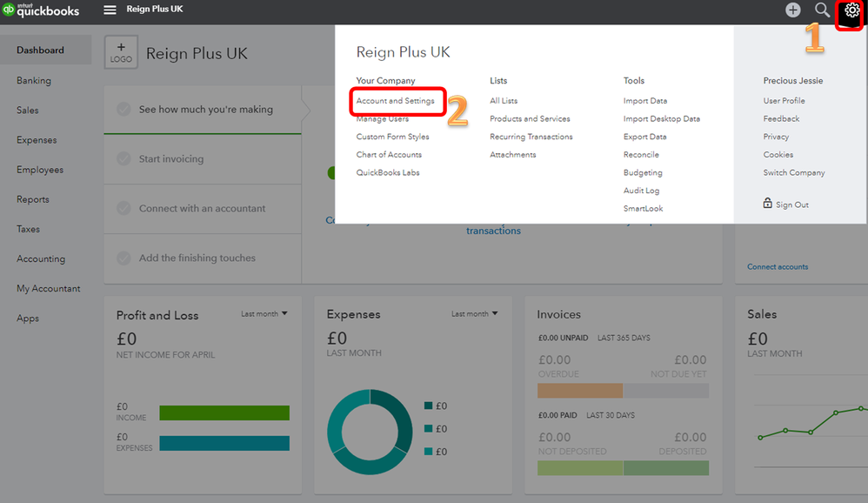
Task: Go to Expenses in sidebar
Action: coord(37,140)
